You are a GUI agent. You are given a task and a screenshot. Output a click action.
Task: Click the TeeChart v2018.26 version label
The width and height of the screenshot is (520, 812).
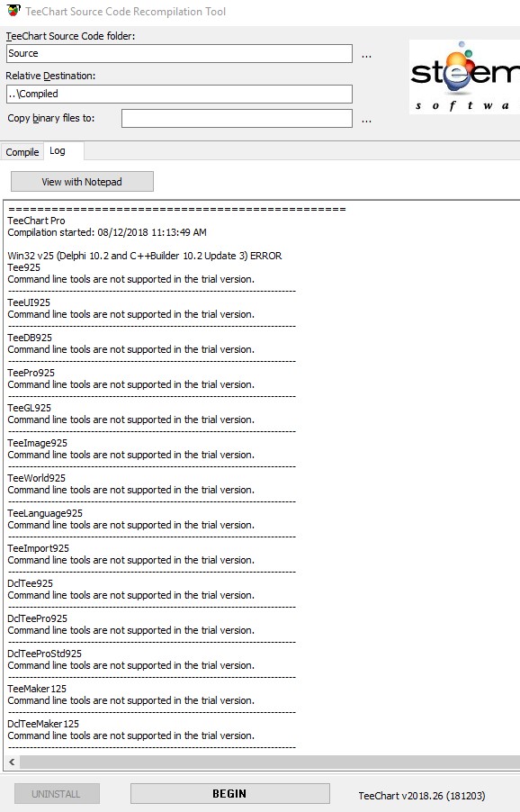(x=422, y=796)
